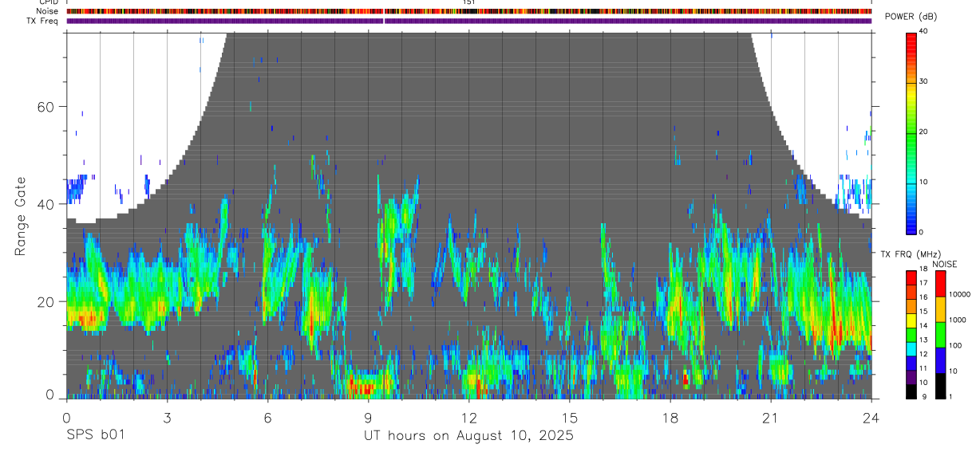
Task: Select the red 18 MHz swatch in TX FRQ legend
Action: tap(911, 276)
